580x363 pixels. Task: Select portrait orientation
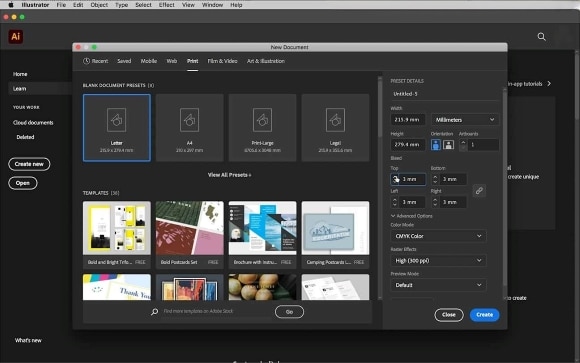tap(436, 145)
